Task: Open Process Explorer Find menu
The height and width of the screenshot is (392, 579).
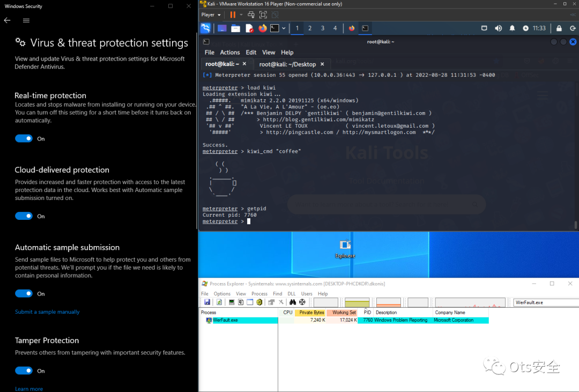Action: point(277,294)
